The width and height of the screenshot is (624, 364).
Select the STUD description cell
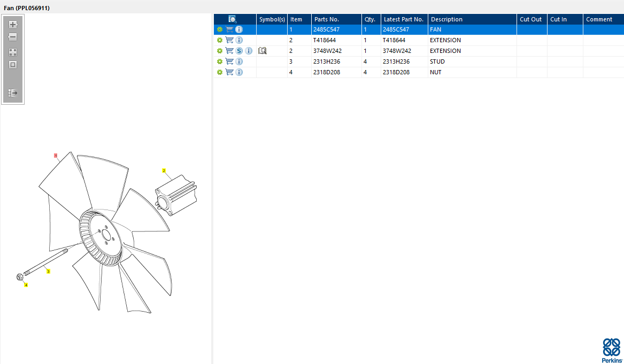(x=472, y=61)
